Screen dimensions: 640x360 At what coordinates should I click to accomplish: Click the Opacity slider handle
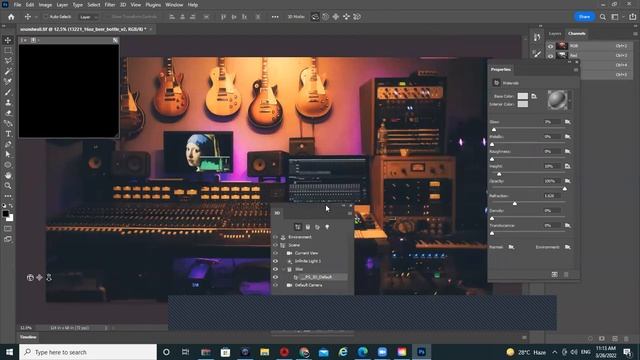(565, 189)
